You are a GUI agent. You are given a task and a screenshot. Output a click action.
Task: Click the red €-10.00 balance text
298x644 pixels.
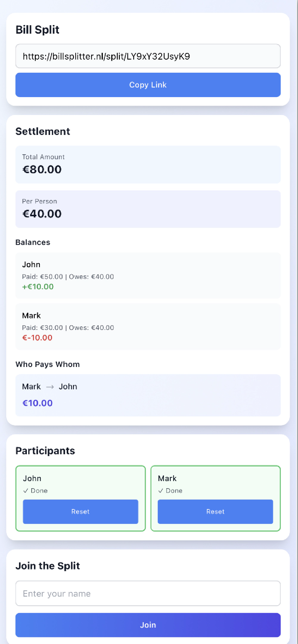[38, 338]
